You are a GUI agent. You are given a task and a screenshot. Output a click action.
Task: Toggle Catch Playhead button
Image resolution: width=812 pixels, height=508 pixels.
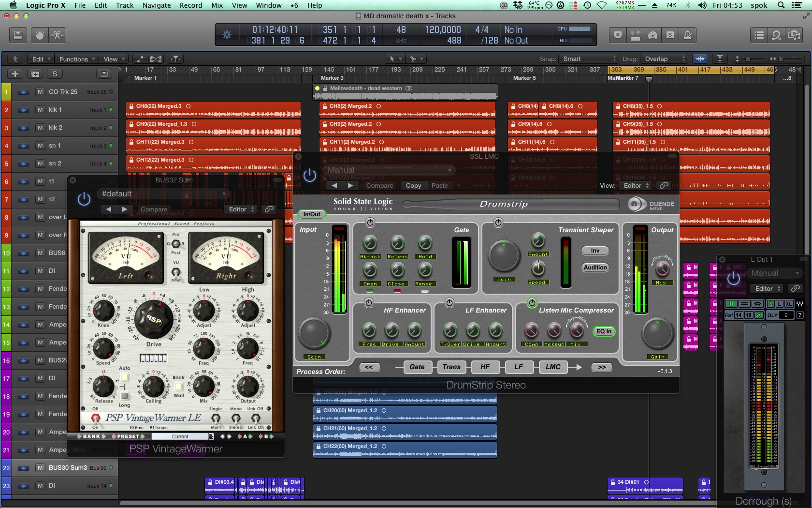tap(176, 59)
